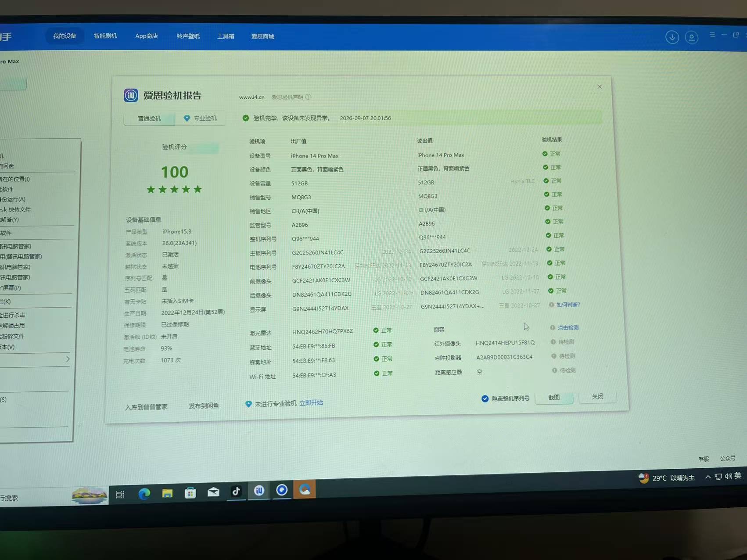Close the 爱思验机报告 dialog with X
The image size is (747, 560).
[600, 87]
